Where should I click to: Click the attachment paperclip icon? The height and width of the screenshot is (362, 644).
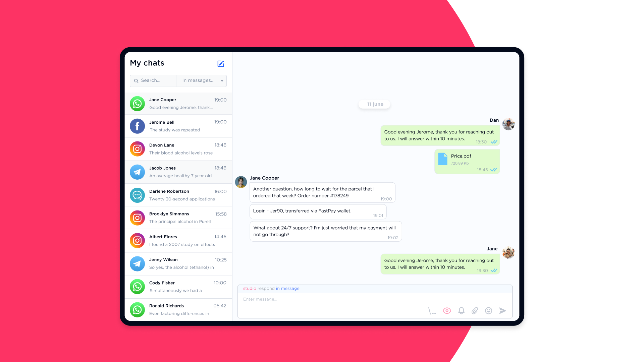click(475, 311)
